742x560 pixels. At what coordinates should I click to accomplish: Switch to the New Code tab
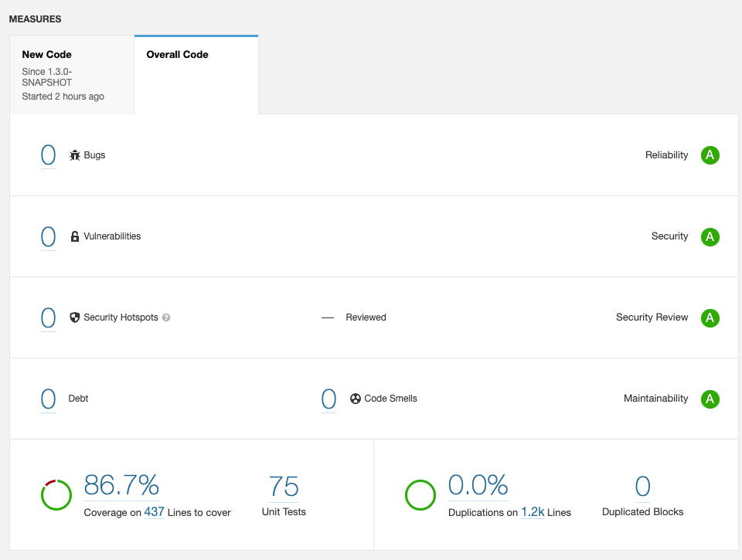click(72, 75)
